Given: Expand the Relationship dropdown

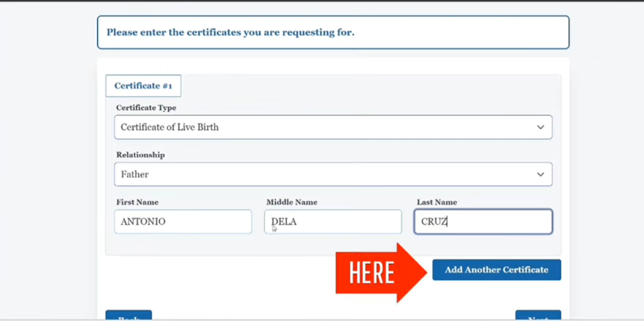Looking at the screenshot, I should [x=333, y=174].
